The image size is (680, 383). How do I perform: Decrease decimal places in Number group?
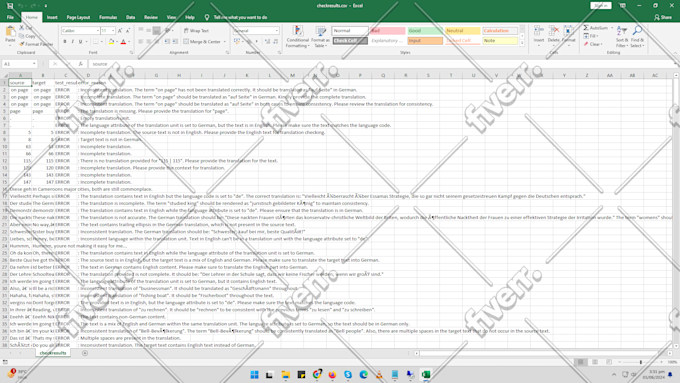click(275, 42)
